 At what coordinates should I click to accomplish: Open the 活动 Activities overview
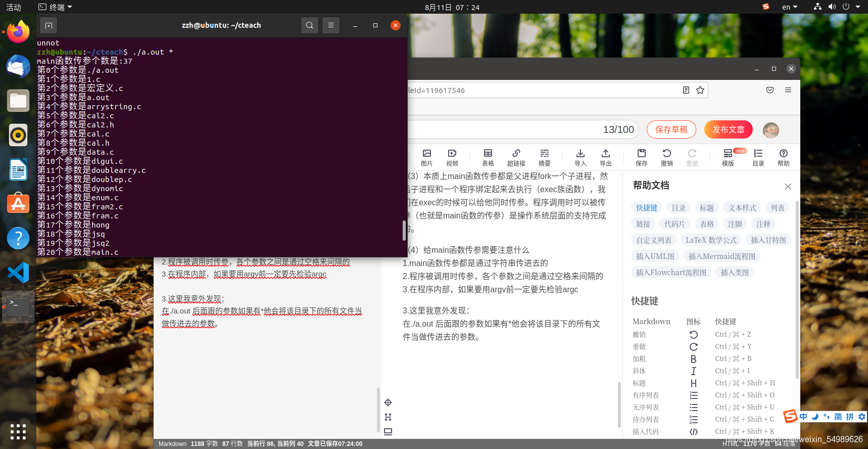point(14,7)
